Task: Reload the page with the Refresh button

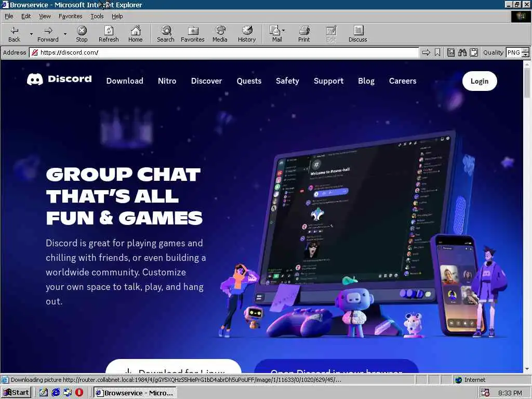Action: click(x=109, y=34)
